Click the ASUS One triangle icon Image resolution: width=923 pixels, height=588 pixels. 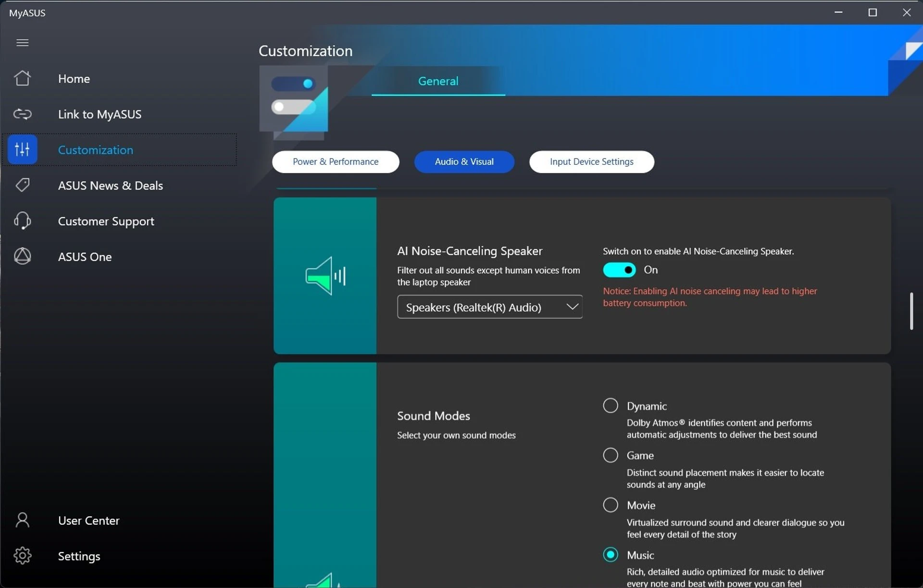pyautogui.click(x=22, y=256)
